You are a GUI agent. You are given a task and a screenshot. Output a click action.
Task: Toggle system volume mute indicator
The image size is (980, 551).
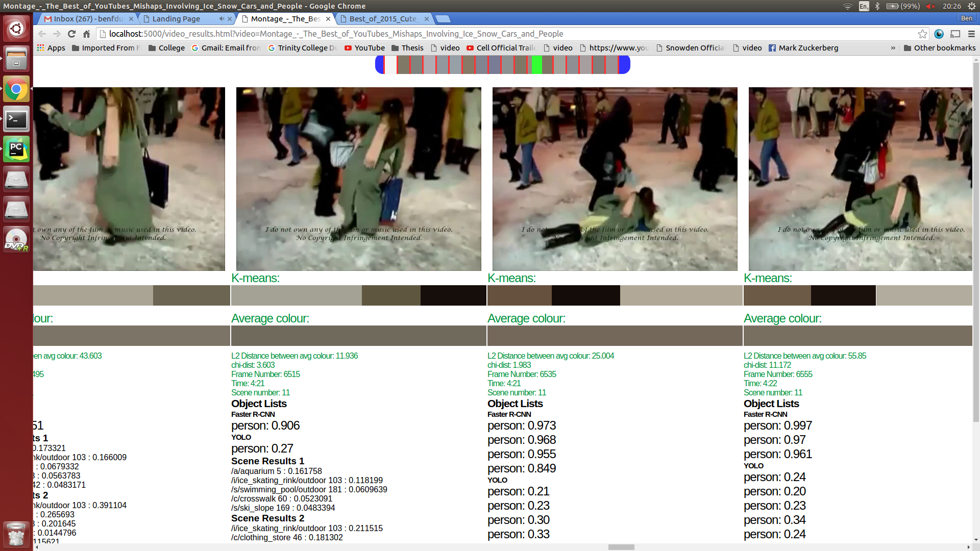click(930, 6)
